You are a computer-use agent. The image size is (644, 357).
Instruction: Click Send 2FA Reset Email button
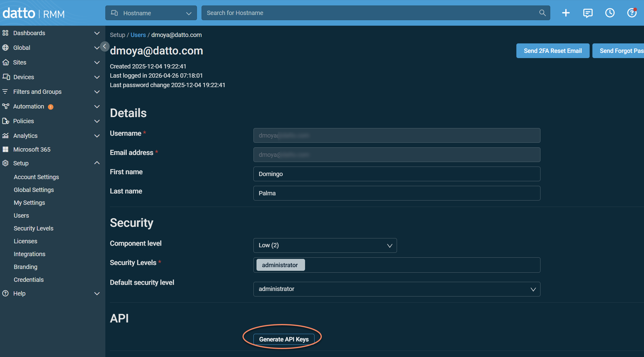click(553, 51)
